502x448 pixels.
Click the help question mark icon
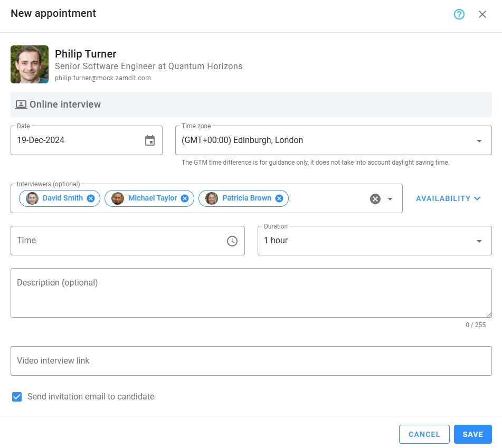pos(459,14)
